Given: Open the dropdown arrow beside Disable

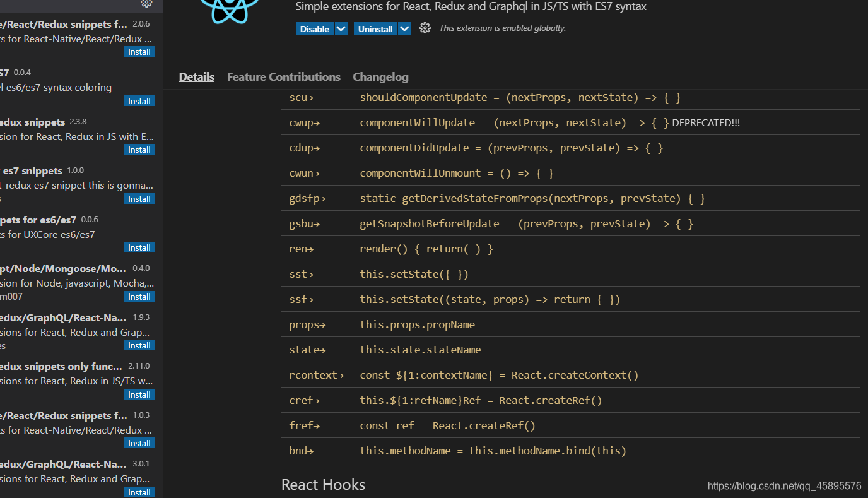Looking at the screenshot, I should [341, 29].
